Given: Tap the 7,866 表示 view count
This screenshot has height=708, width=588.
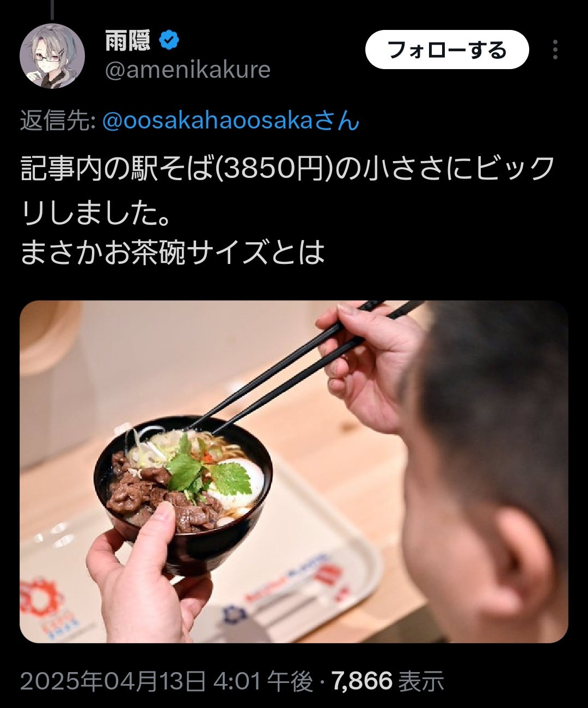Looking at the screenshot, I should pyautogui.click(x=388, y=681).
